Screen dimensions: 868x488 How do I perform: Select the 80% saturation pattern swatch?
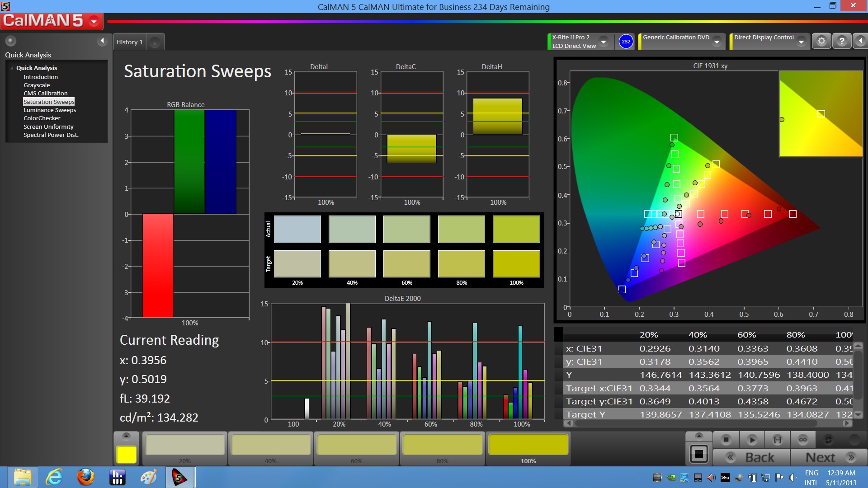pos(443,448)
